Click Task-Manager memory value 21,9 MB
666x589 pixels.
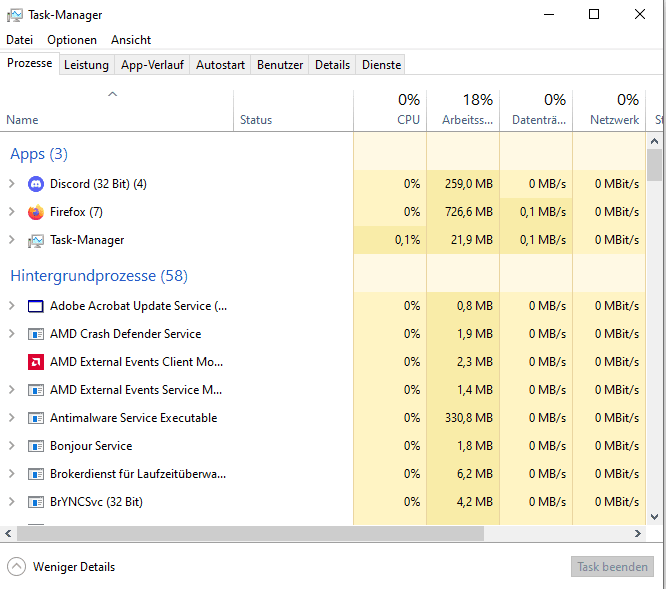tap(472, 240)
